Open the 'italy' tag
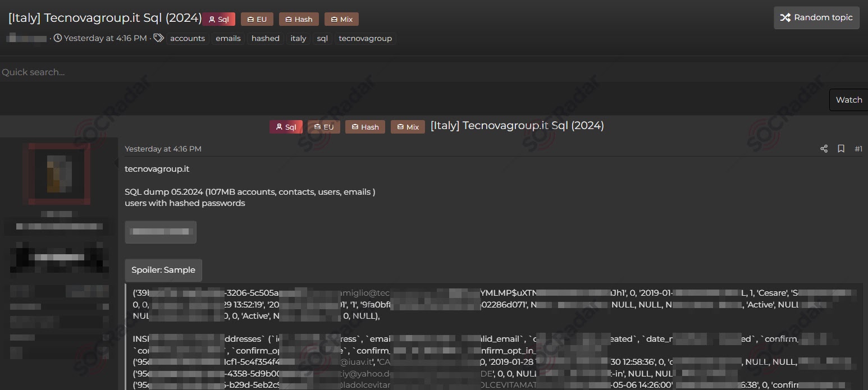The image size is (868, 390). tap(298, 38)
